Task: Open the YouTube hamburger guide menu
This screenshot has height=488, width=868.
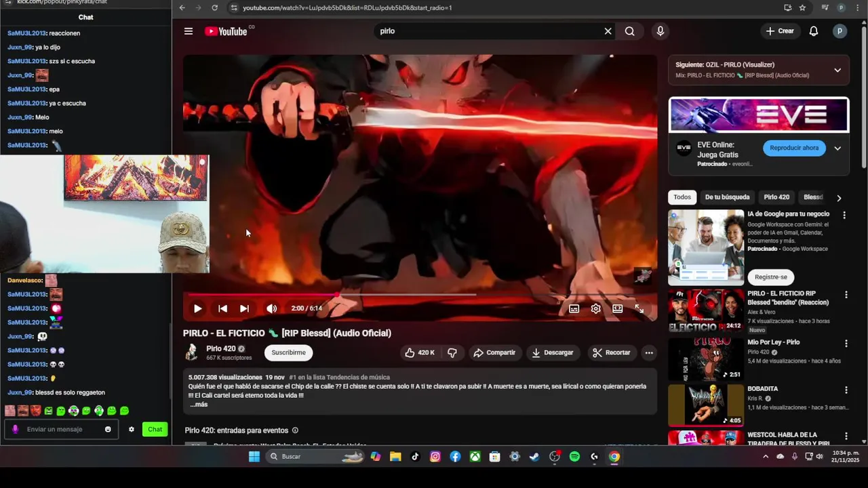Action: click(189, 31)
